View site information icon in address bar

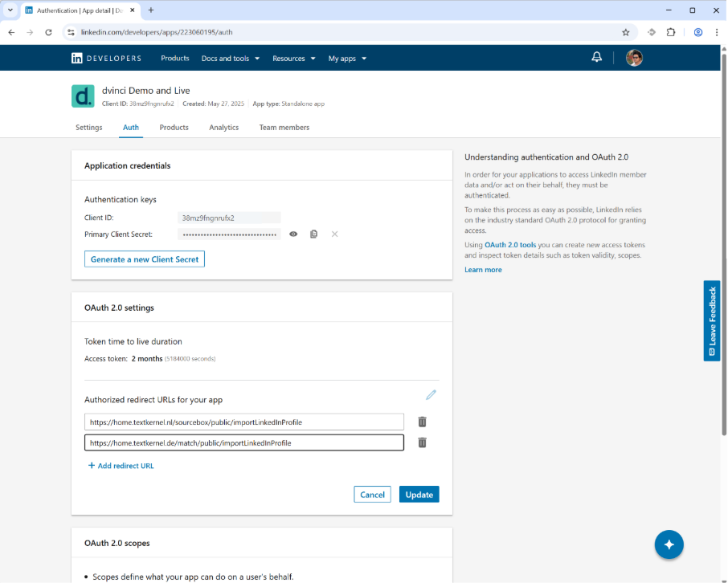71,32
